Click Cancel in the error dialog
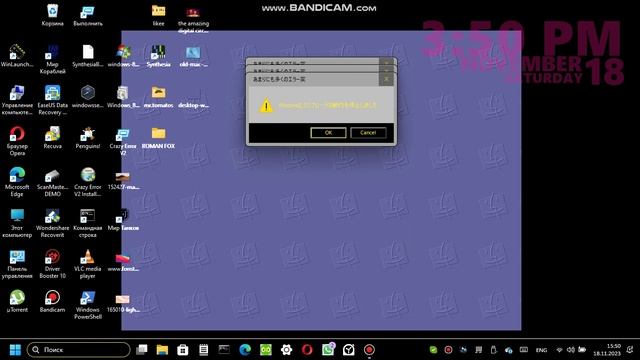This screenshot has height=360, width=640. [x=368, y=133]
